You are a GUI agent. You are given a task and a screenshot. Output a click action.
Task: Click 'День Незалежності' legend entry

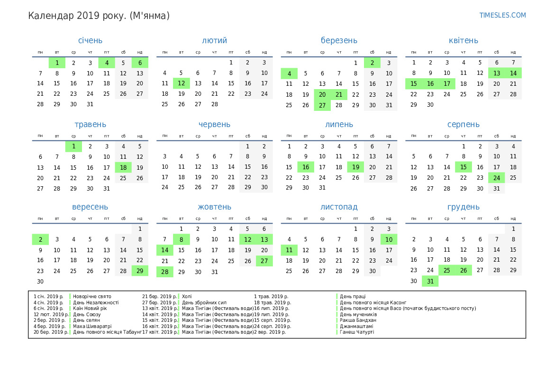[96, 302]
